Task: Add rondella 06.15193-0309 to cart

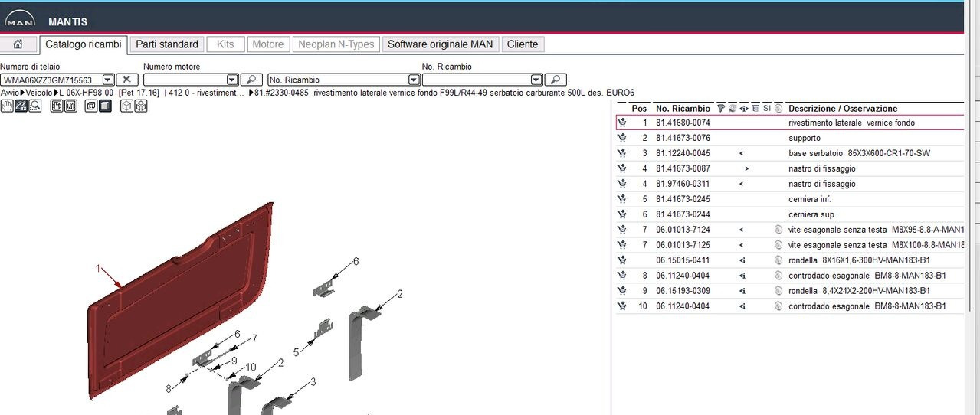Action: coord(622,291)
